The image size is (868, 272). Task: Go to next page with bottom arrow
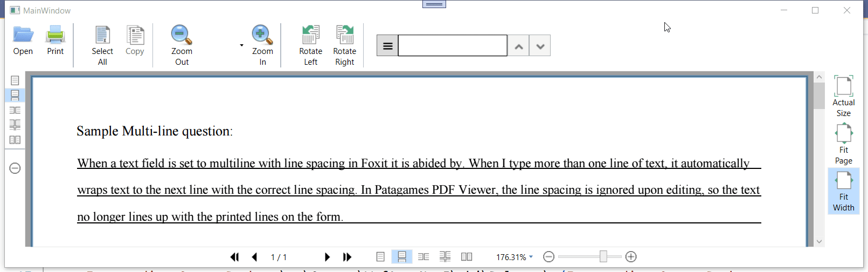point(327,257)
